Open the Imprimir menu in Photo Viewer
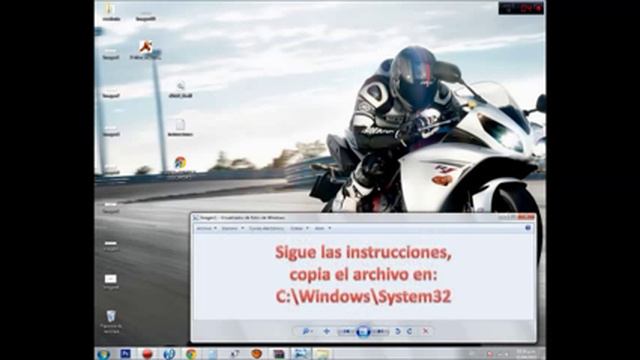The width and height of the screenshot is (640, 360). [x=232, y=229]
